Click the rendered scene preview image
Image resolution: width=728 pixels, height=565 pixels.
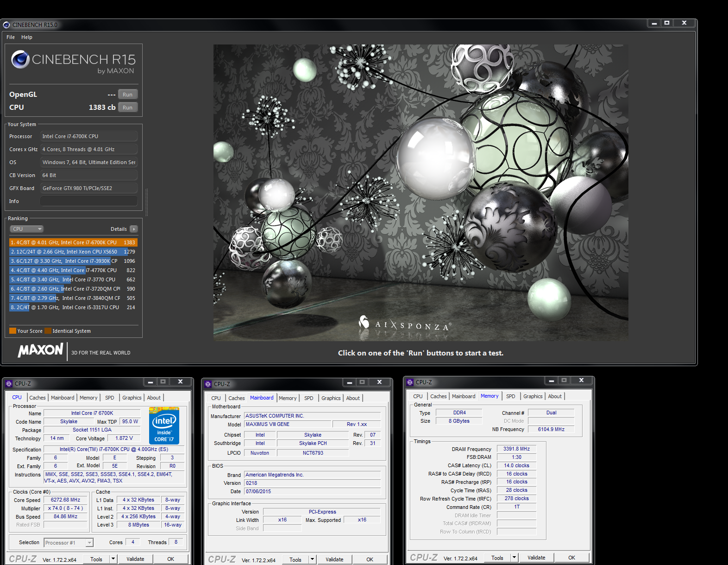(x=420, y=193)
